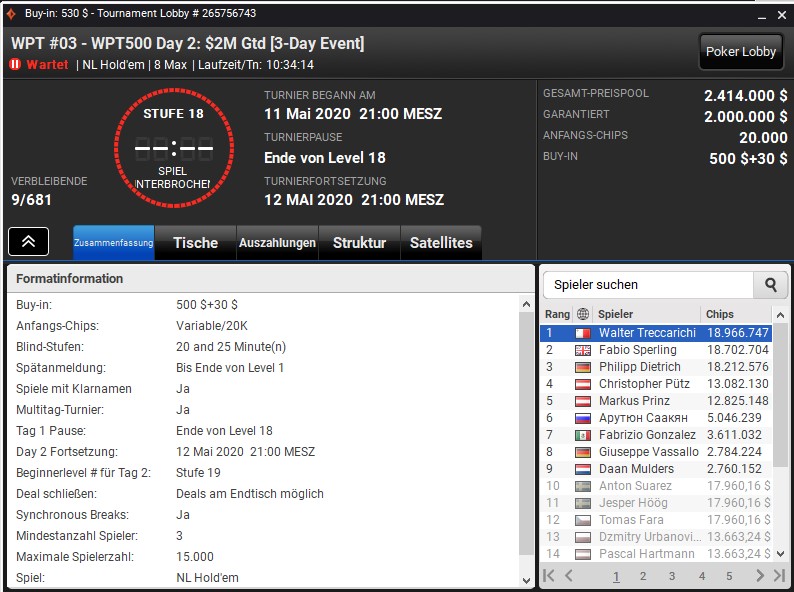794x592 pixels.
Task: Select player Fabio Sperling
Action: [656, 350]
